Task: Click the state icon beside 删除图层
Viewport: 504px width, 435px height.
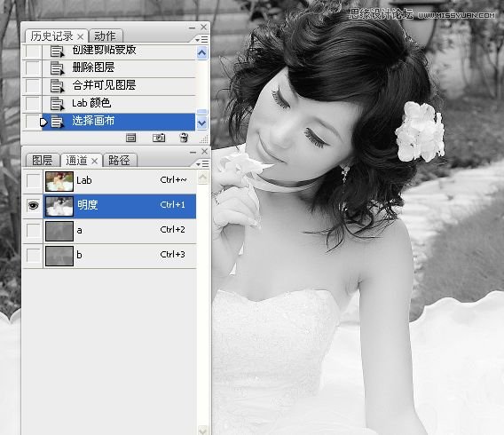Action: pyautogui.click(x=57, y=68)
